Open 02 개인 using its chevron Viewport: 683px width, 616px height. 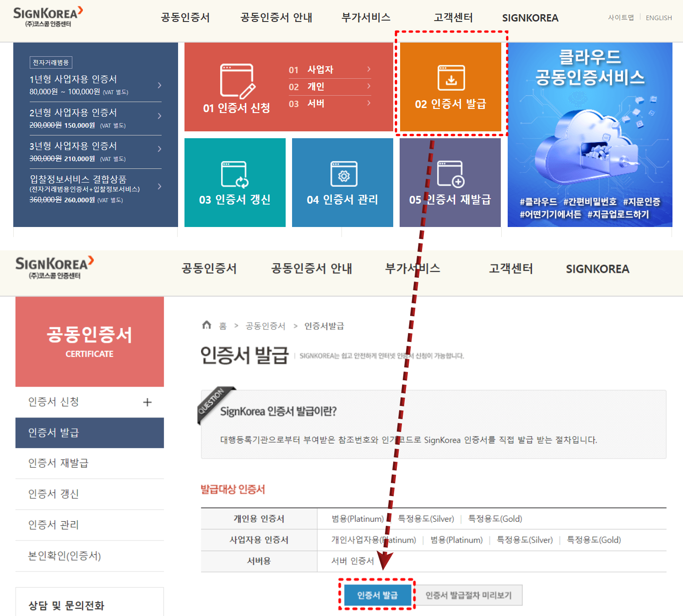click(x=369, y=86)
